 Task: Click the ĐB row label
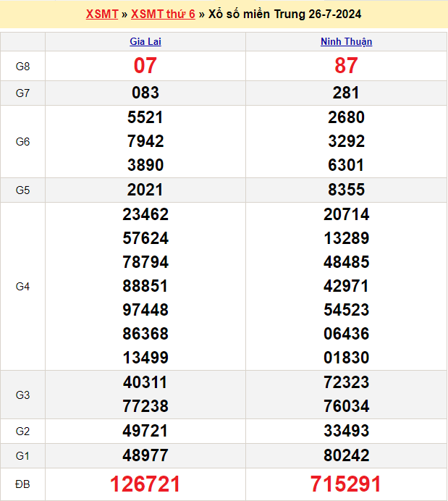point(22,484)
